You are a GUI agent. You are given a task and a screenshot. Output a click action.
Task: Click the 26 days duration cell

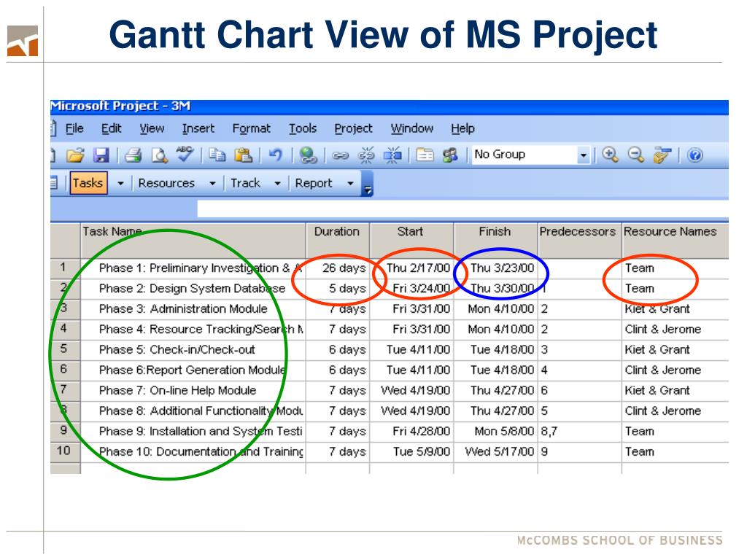(x=337, y=268)
